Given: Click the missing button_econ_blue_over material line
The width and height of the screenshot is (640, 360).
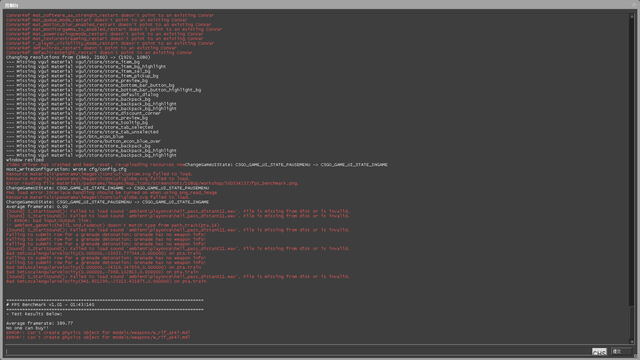Looking at the screenshot, I should pyautogui.click(x=83, y=141).
